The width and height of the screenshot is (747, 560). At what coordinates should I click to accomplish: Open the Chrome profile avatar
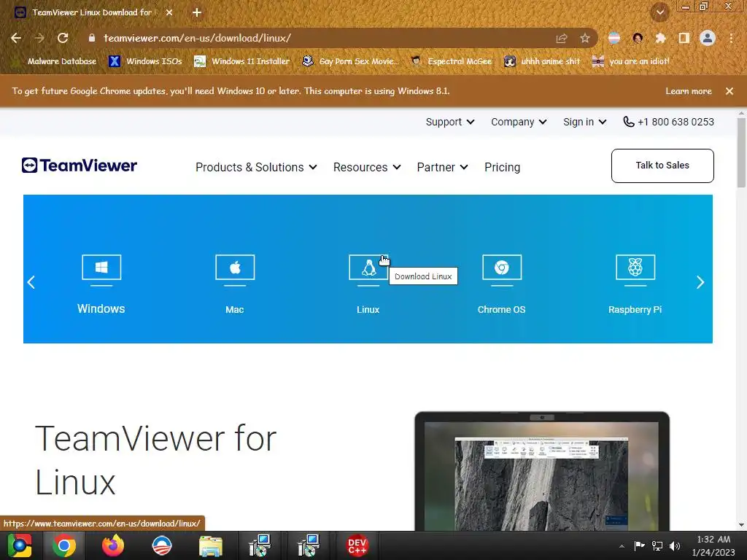point(708,38)
